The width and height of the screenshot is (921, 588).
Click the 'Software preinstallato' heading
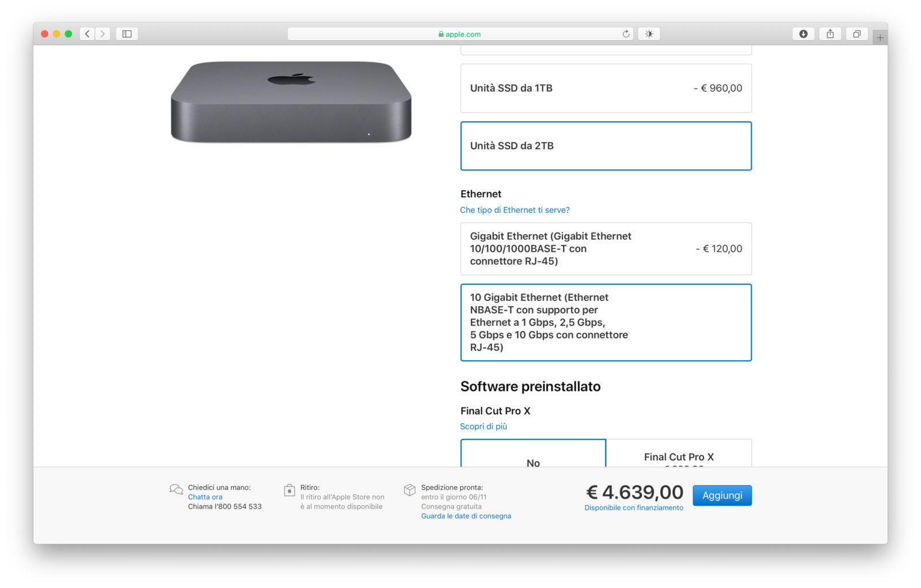click(530, 387)
